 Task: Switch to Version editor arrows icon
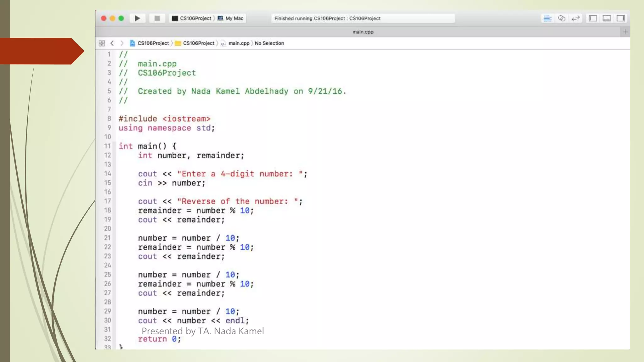[x=575, y=19]
